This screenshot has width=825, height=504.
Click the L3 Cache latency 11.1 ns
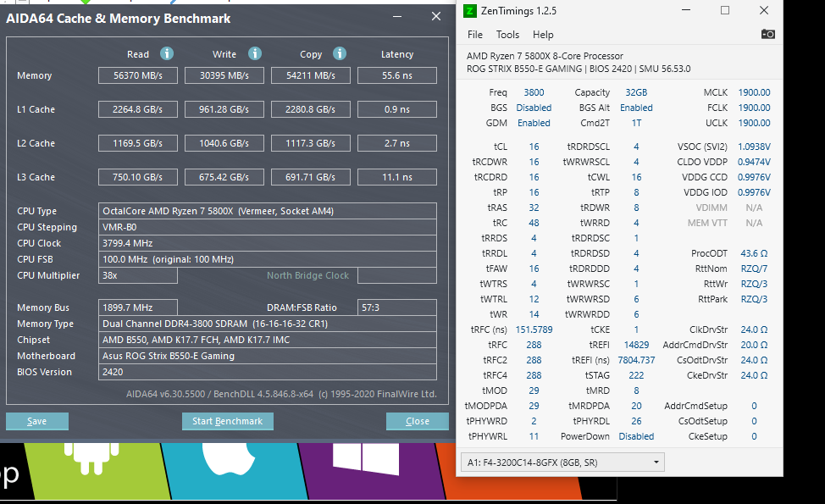(x=396, y=177)
